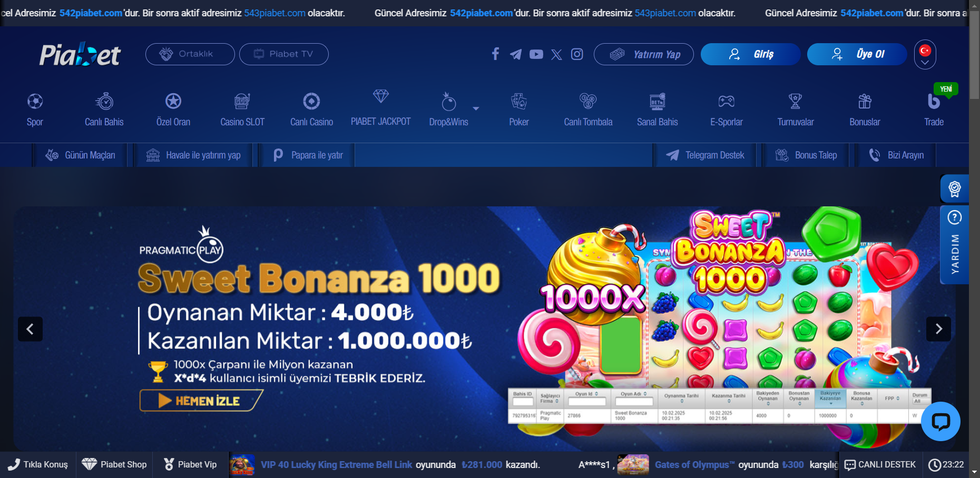Open the X (Twitter) social icon
980x478 pixels.
click(x=556, y=54)
